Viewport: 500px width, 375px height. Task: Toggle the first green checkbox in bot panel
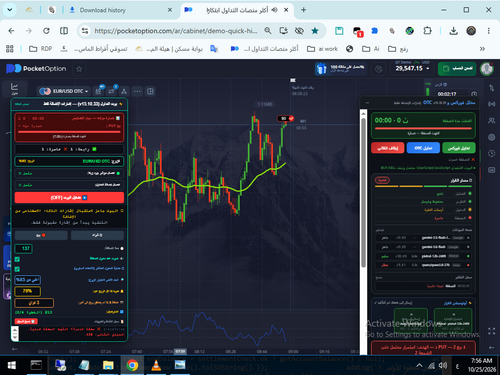17,259
